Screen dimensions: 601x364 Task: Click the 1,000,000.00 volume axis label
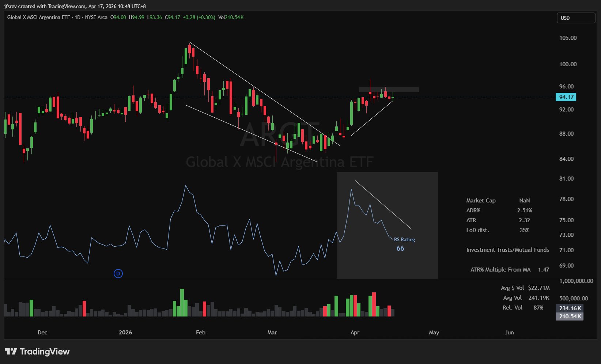click(576, 281)
